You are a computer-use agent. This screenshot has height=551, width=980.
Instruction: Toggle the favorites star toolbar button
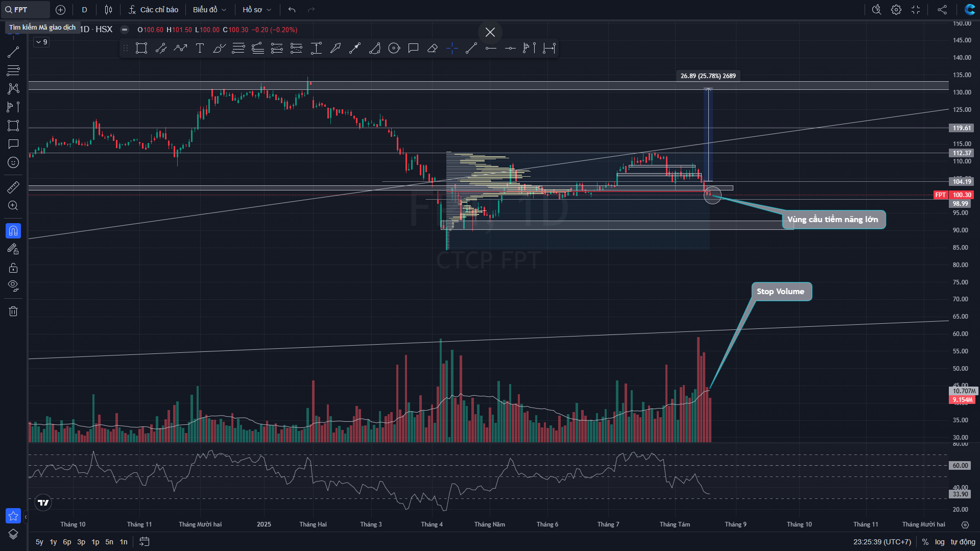[13, 516]
